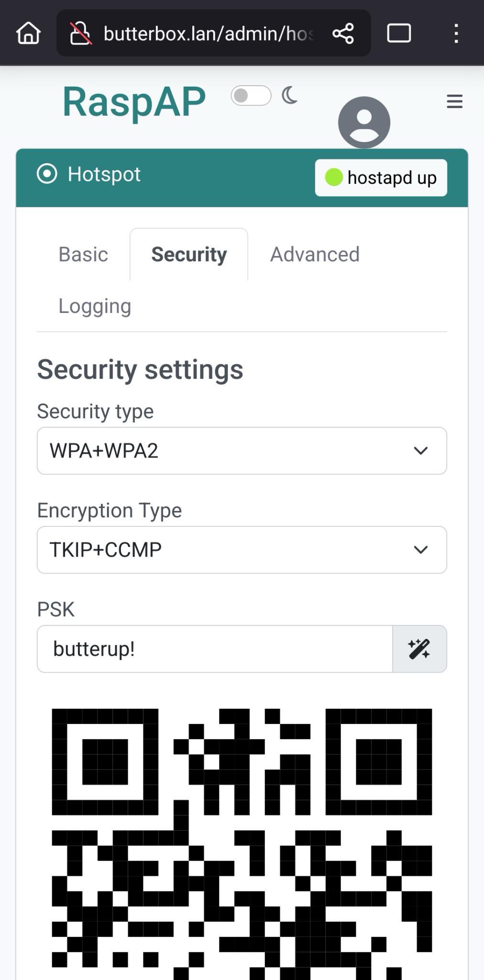Switch to the Basic tab
Image resolution: width=484 pixels, height=980 pixels.
pos(83,255)
